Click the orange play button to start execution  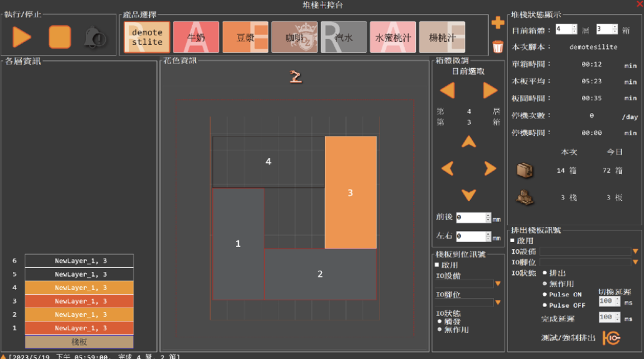[22, 37]
